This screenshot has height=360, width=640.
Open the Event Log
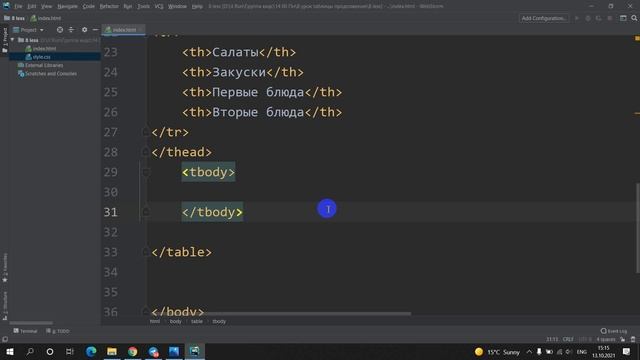(x=614, y=331)
